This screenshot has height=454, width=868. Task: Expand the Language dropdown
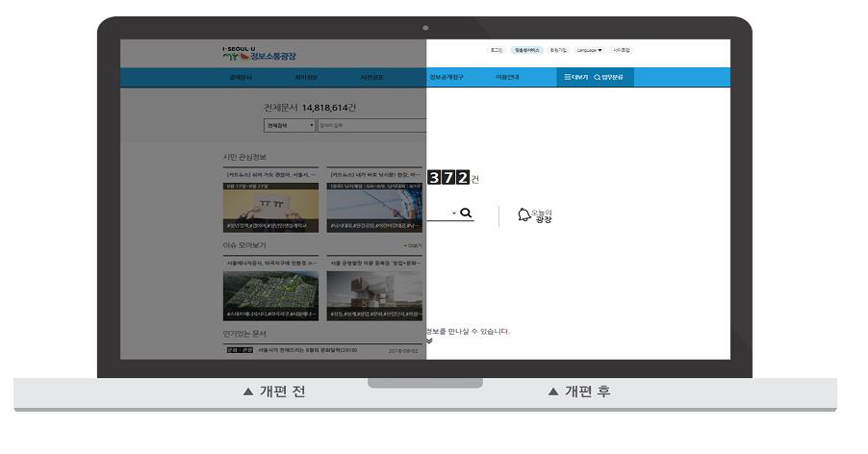click(x=589, y=50)
